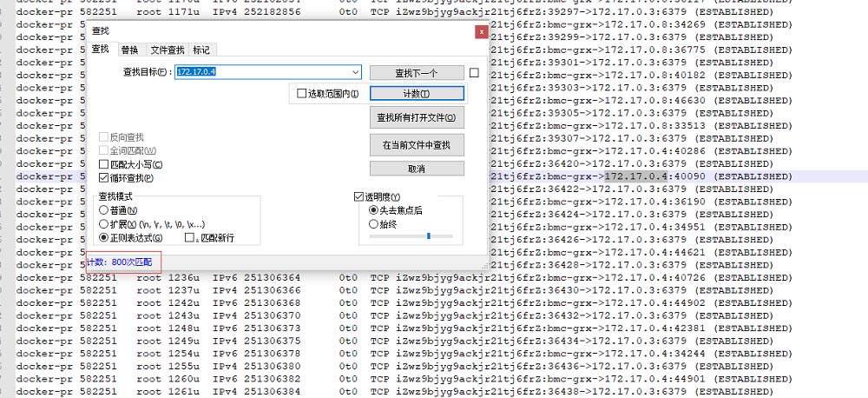This screenshot has height=398, width=868.
Task: Open the 文件查找 tab
Action: (x=167, y=50)
